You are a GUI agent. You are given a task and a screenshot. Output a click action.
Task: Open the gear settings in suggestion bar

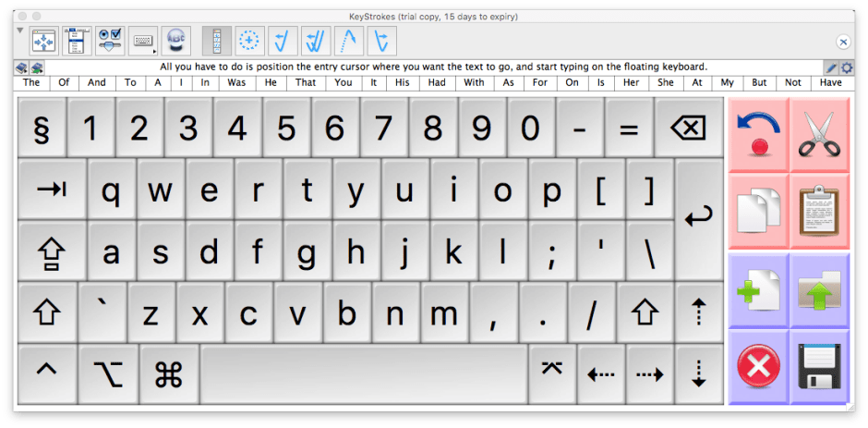pyautogui.click(x=847, y=67)
